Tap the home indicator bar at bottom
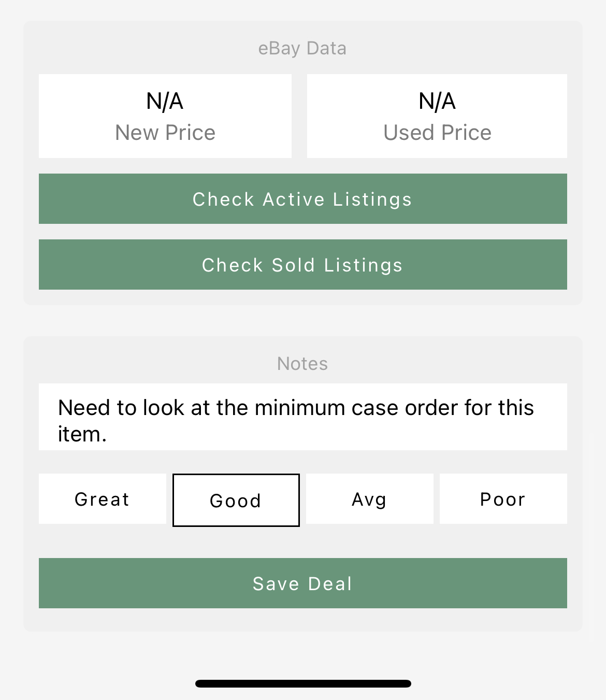The image size is (606, 700). [302, 683]
